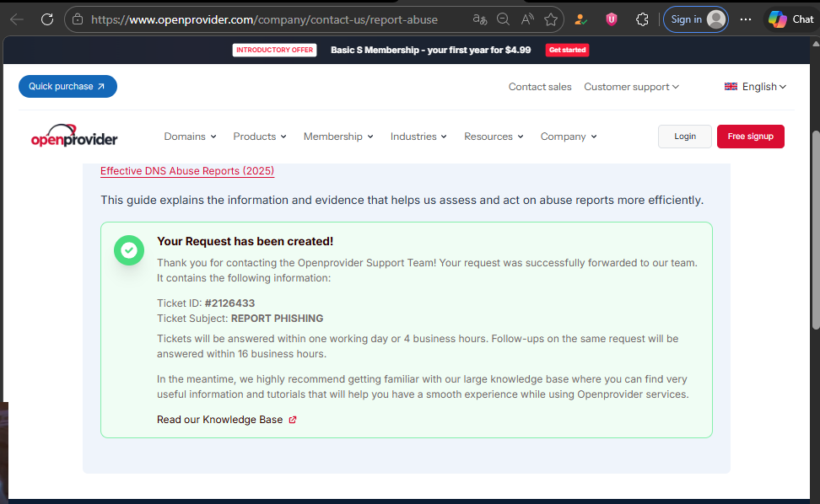This screenshot has height=504, width=820.
Task: Expand the Membership menu
Action: tap(337, 137)
